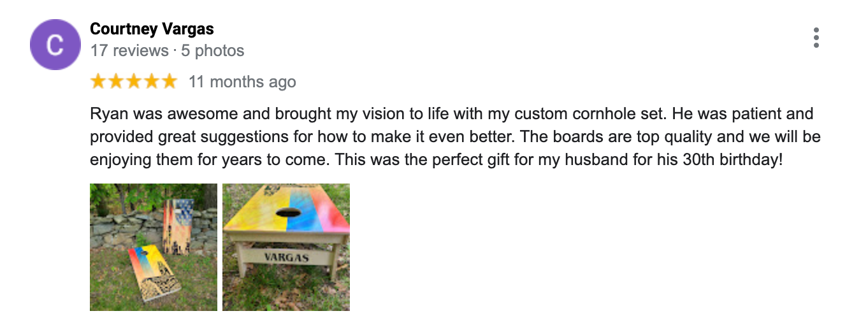Click the board's hole in the second photo
The height and width of the screenshot is (325, 868).
pos(283,215)
